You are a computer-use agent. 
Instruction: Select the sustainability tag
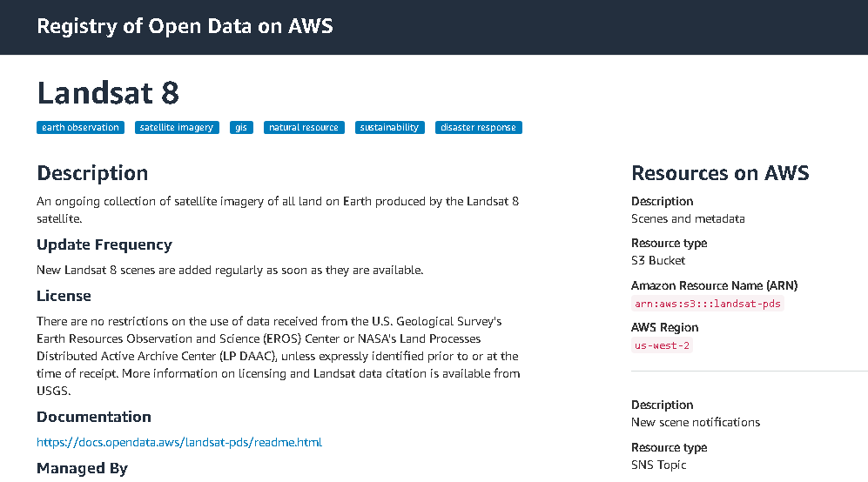(389, 128)
